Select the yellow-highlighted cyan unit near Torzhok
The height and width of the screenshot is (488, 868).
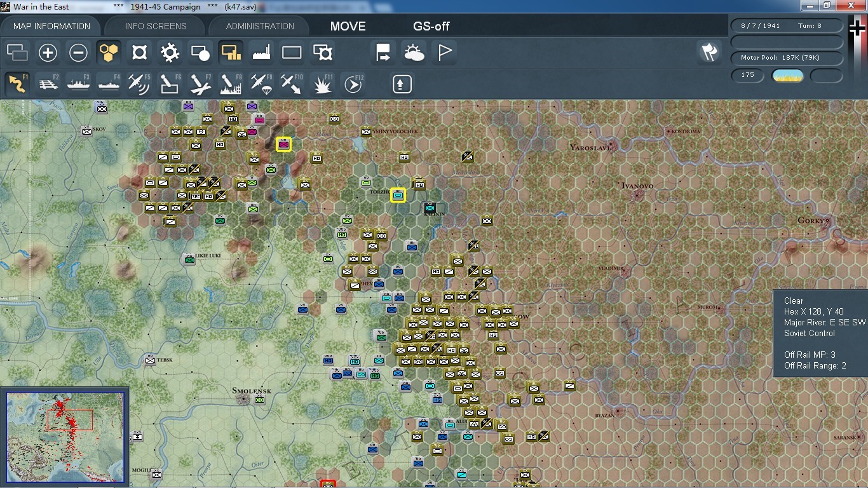tap(398, 196)
